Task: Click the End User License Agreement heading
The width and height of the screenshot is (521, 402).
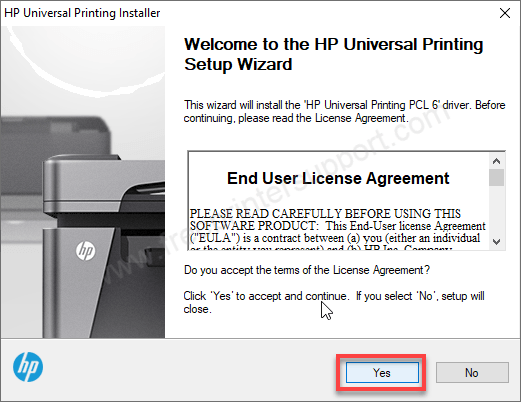Action: point(338,178)
